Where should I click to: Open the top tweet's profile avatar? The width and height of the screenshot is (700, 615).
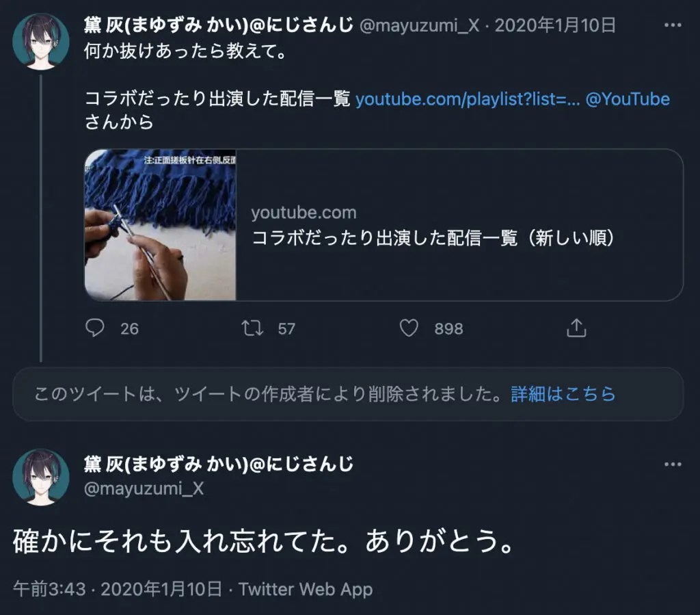coord(40,42)
